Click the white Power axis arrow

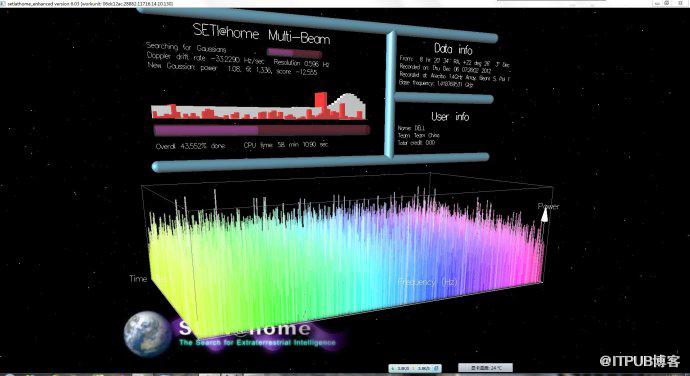[x=544, y=214]
